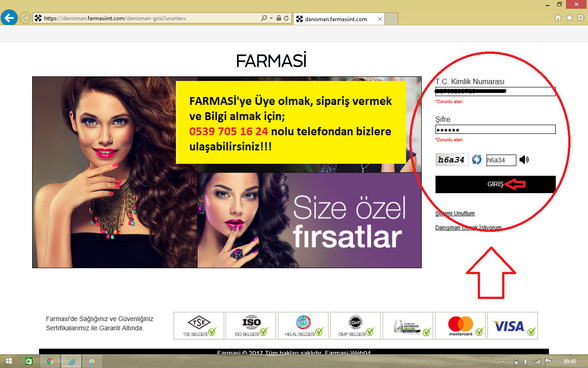
Task: Click the GMP Belgesi certificate badge
Action: [356, 326]
